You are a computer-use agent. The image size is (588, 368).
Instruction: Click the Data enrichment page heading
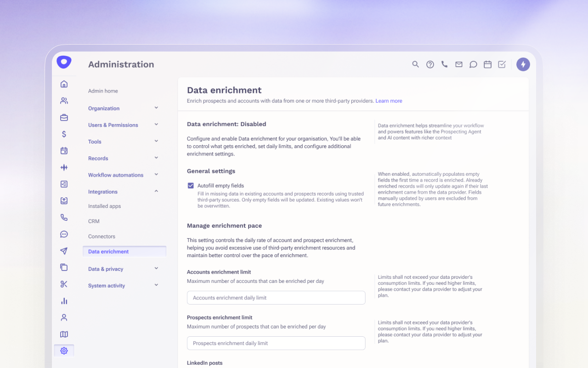pos(224,90)
